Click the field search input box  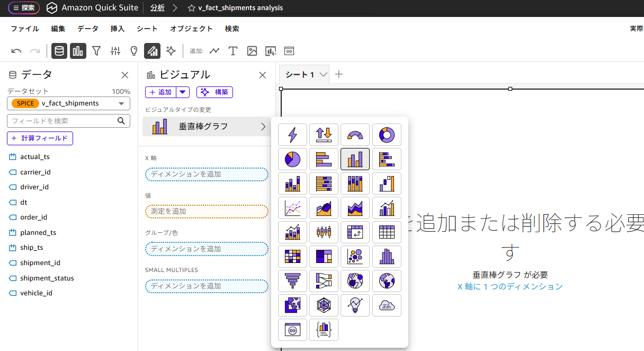(x=62, y=121)
